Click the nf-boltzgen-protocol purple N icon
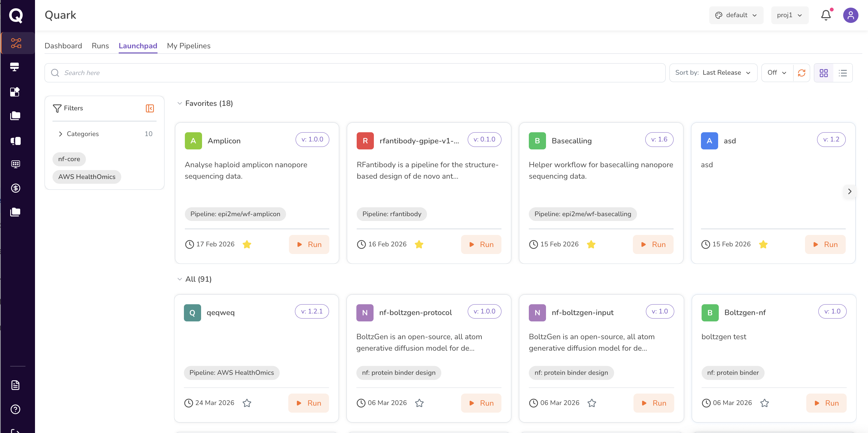The height and width of the screenshot is (433, 868). coord(365,313)
